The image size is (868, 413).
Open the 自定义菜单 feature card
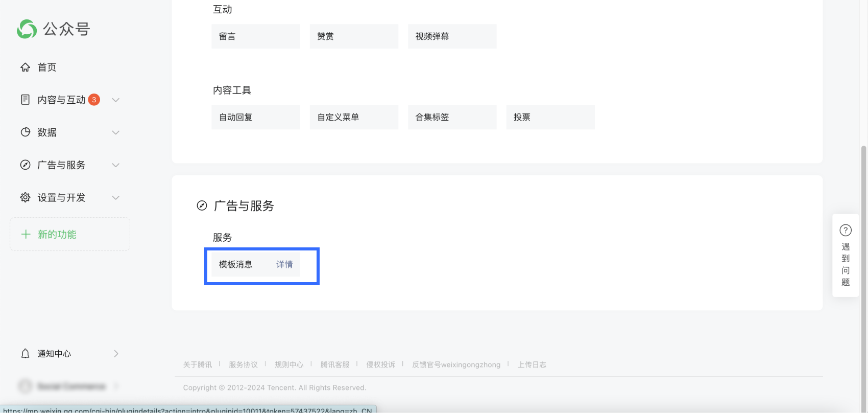pyautogui.click(x=354, y=117)
